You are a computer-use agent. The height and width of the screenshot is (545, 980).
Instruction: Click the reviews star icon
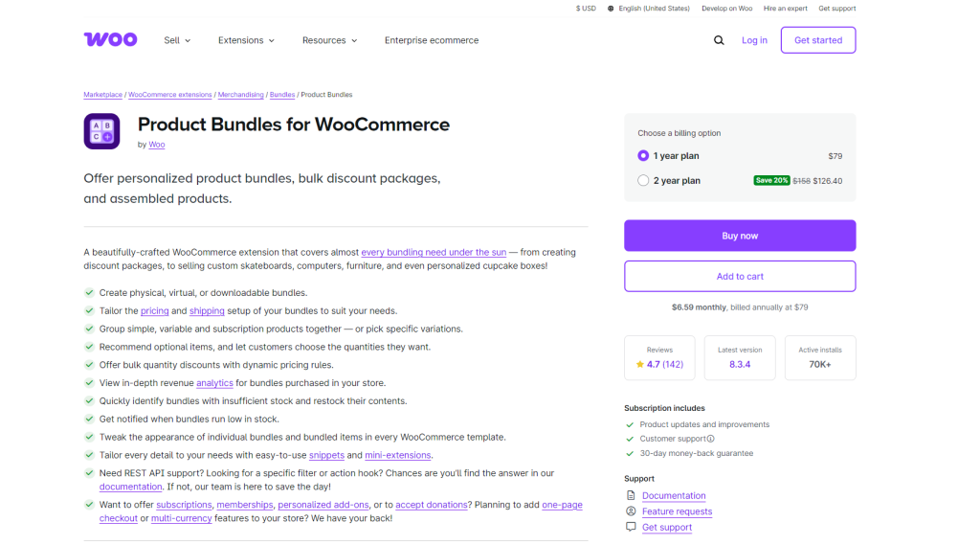click(639, 364)
